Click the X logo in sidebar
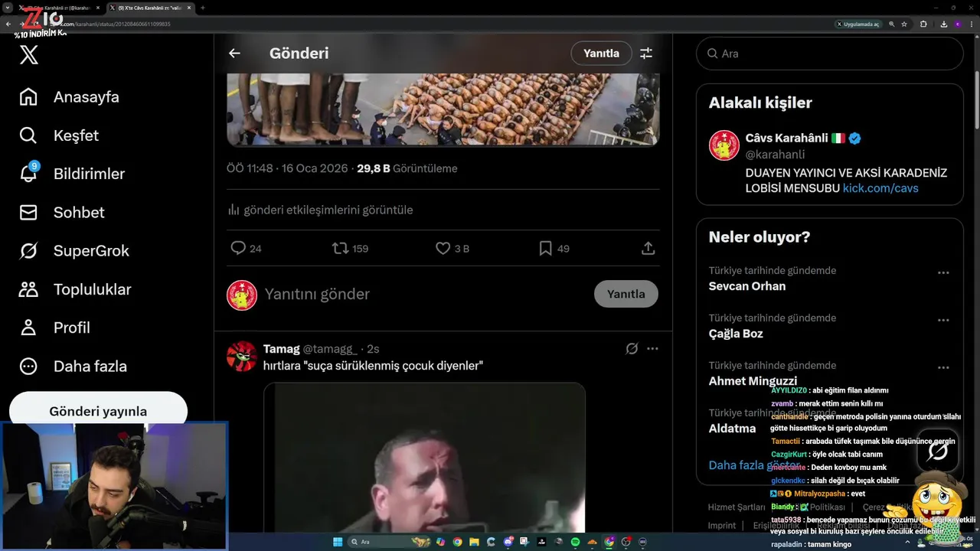This screenshot has width=980, height=551. coord(28,54)
